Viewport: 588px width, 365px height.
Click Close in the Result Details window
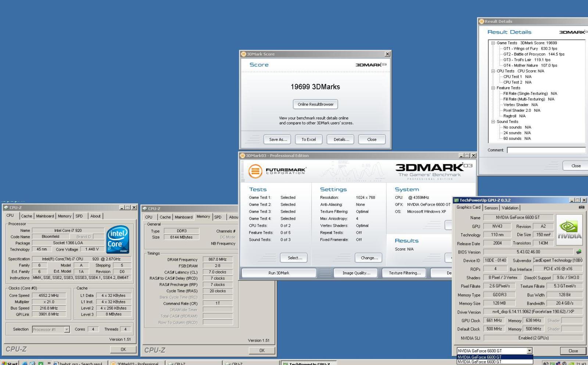(x=576, y=166)
